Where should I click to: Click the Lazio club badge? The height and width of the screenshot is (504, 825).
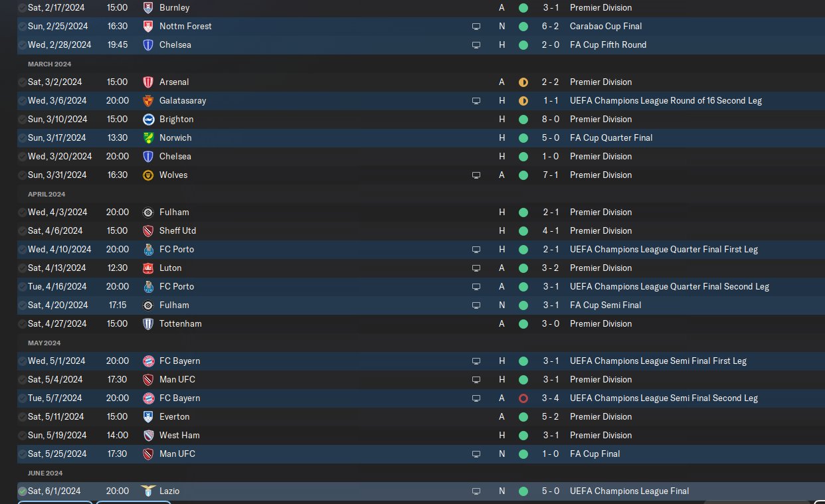coord(148,491)
